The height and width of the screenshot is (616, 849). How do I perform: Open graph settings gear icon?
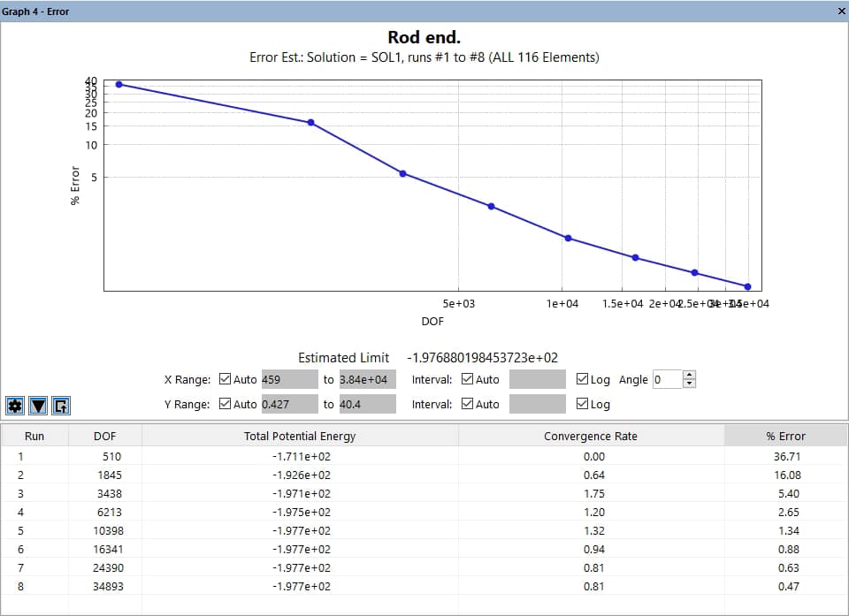tap(14, 406)
